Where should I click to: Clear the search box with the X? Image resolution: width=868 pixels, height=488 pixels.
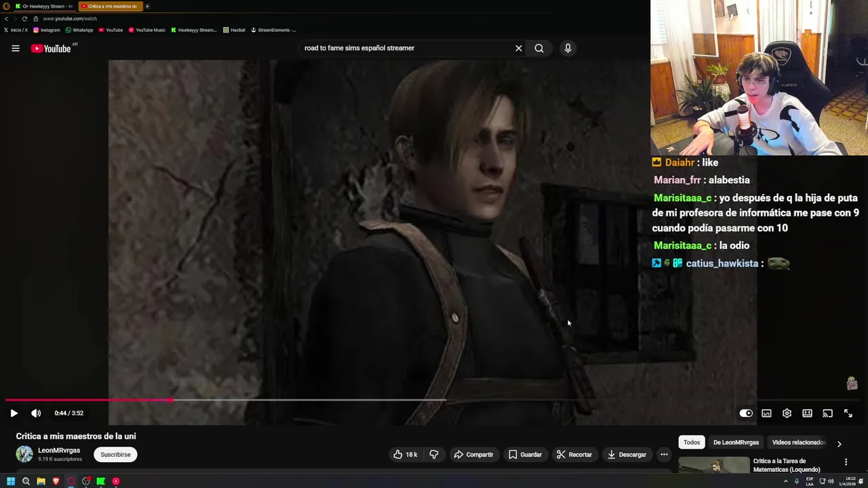click(x=519, y=48)
